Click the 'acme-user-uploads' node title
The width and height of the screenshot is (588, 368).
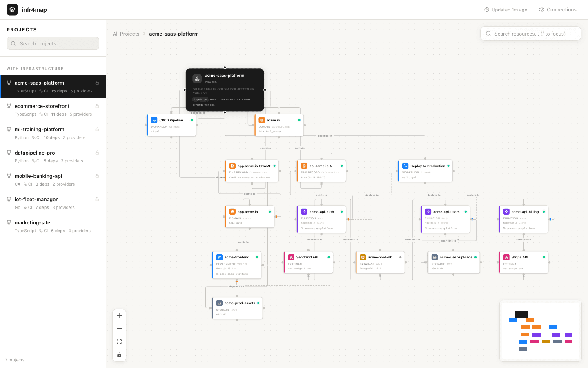coord(456,257)
